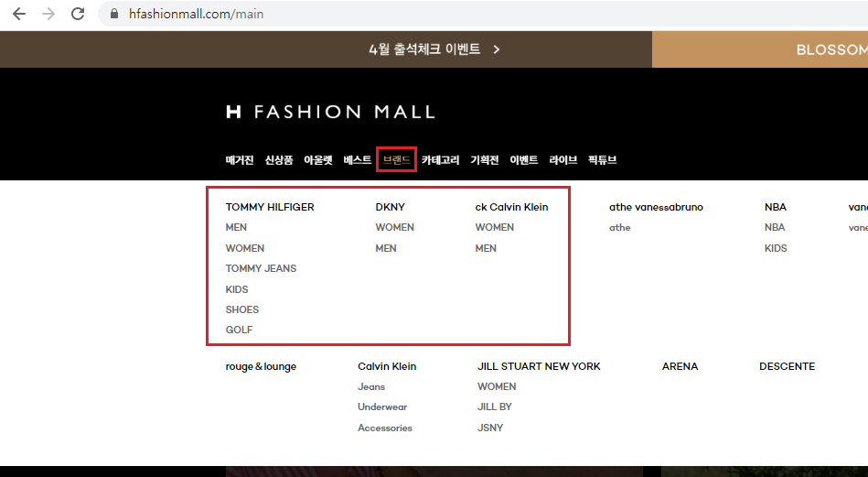Screen dimensions: 868x477
Task: Open the Calvin Klein brand heading
Action: tap(387, 367)
